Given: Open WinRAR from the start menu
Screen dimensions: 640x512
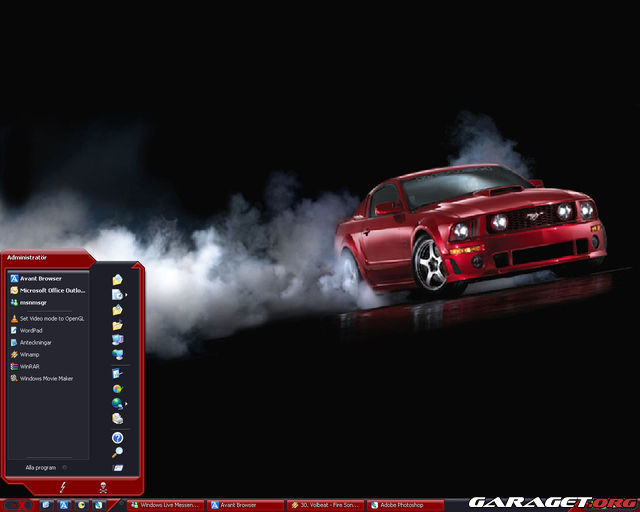Looking at the screenshot, I should (29, 366).
